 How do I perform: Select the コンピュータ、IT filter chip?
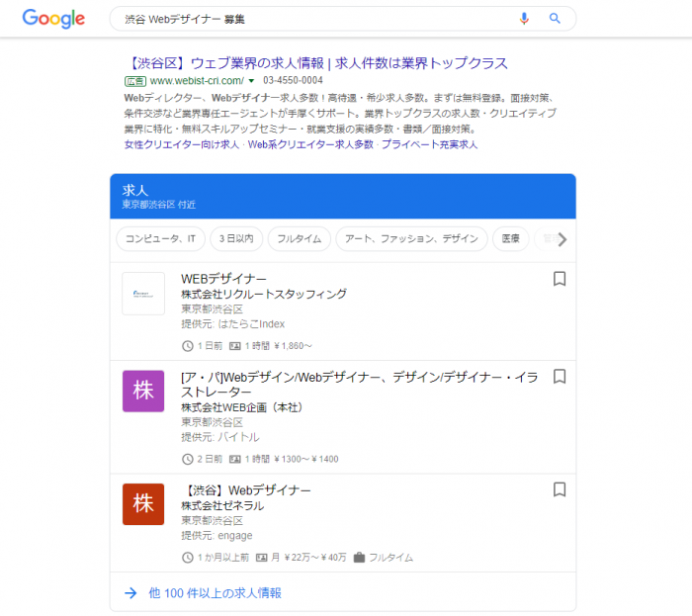coord(160,238)
